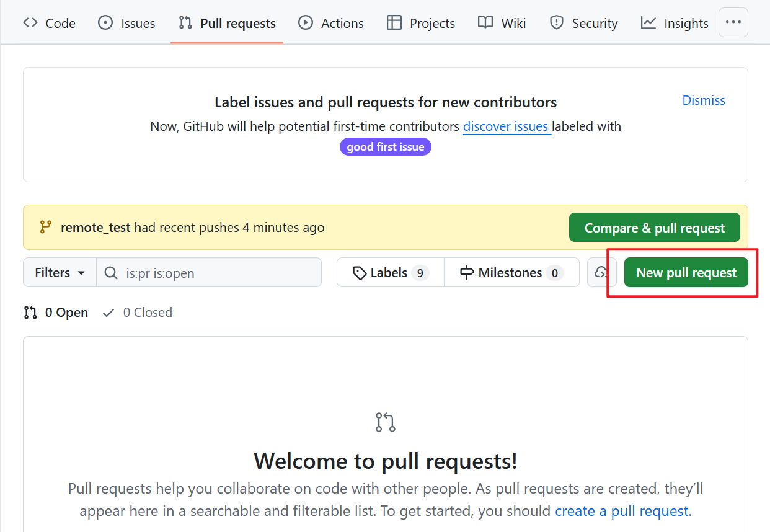Click the pull request icon above Welcome heading
Screen dimensions: 770x532
click(385, 422)
